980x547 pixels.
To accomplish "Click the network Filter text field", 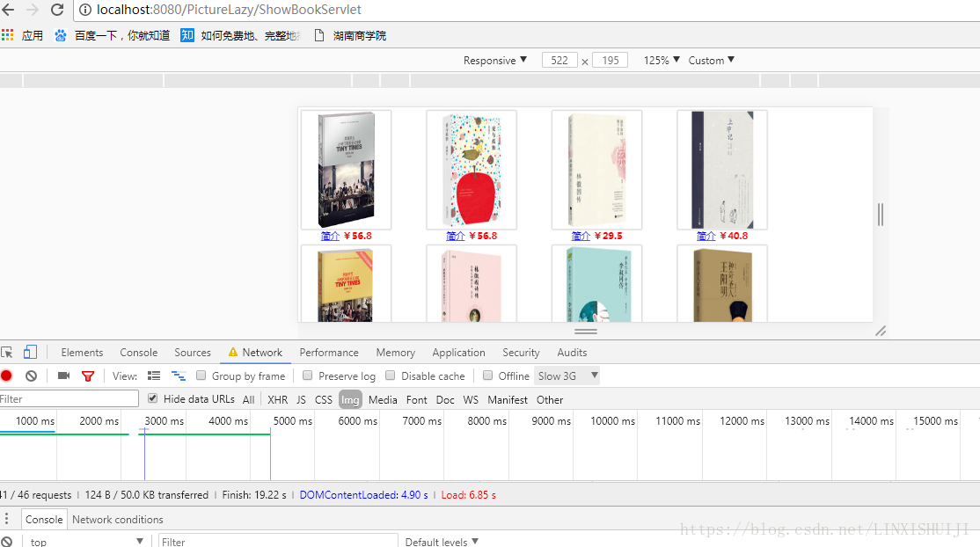I will pyautogui.click(x=69, y=399).
